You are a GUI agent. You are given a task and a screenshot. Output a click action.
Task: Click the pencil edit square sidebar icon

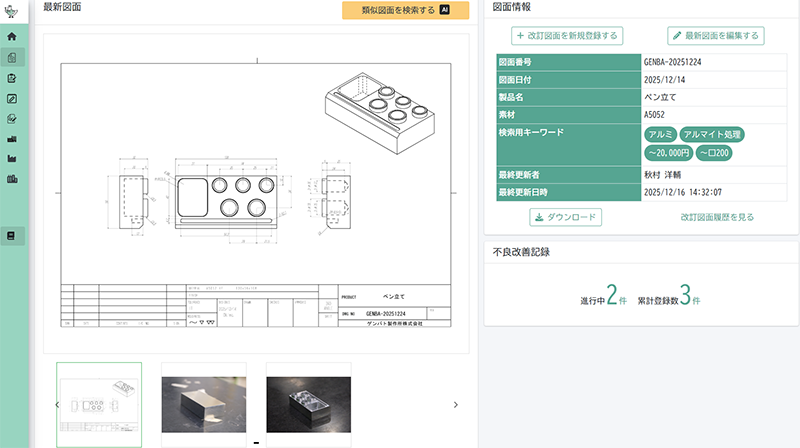point(12,98)
